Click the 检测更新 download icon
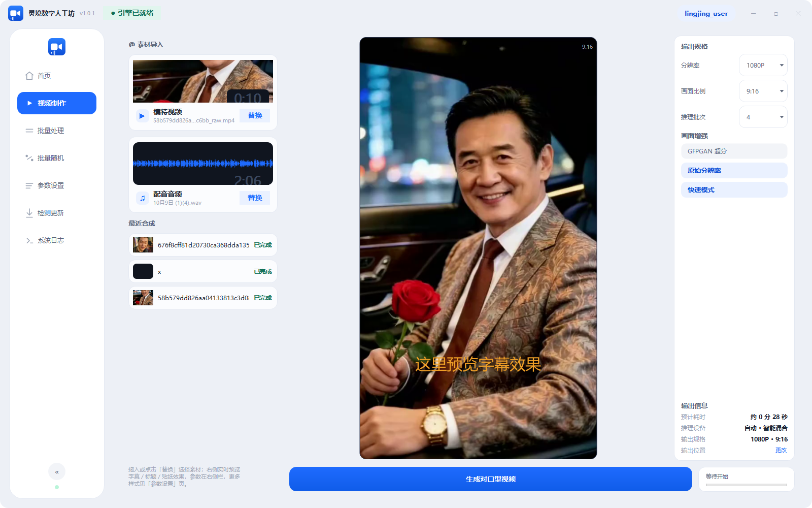Screen dimensions: 812x508 pos(29,213)
